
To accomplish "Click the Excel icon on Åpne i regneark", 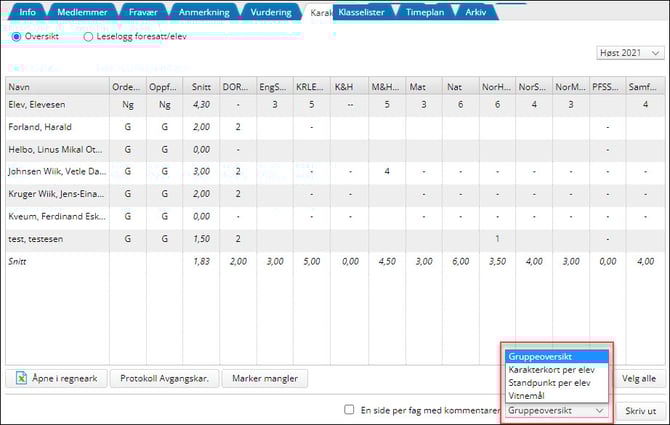I will (x=22, y=379).
